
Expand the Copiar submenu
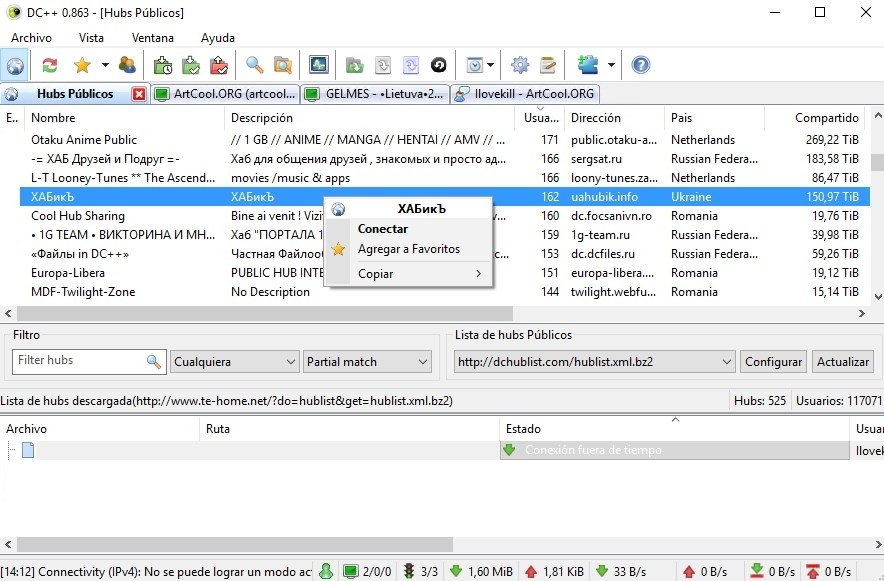point(408,274)
